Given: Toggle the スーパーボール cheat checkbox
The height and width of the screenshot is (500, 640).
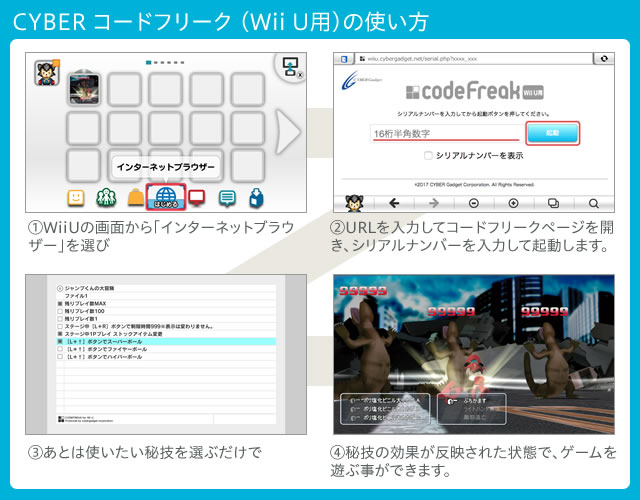Looking at the screenshot, I should click(x=60, y=342).
